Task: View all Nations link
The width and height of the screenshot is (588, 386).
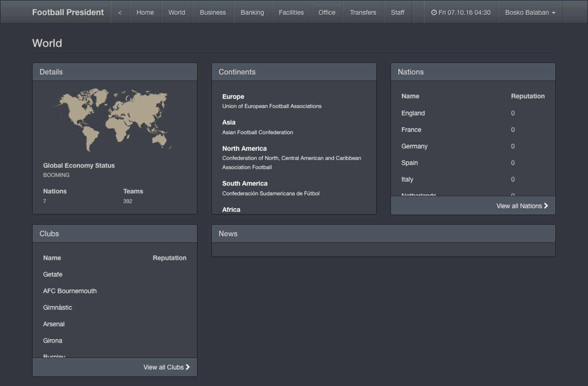Action: tap(522, 206)
